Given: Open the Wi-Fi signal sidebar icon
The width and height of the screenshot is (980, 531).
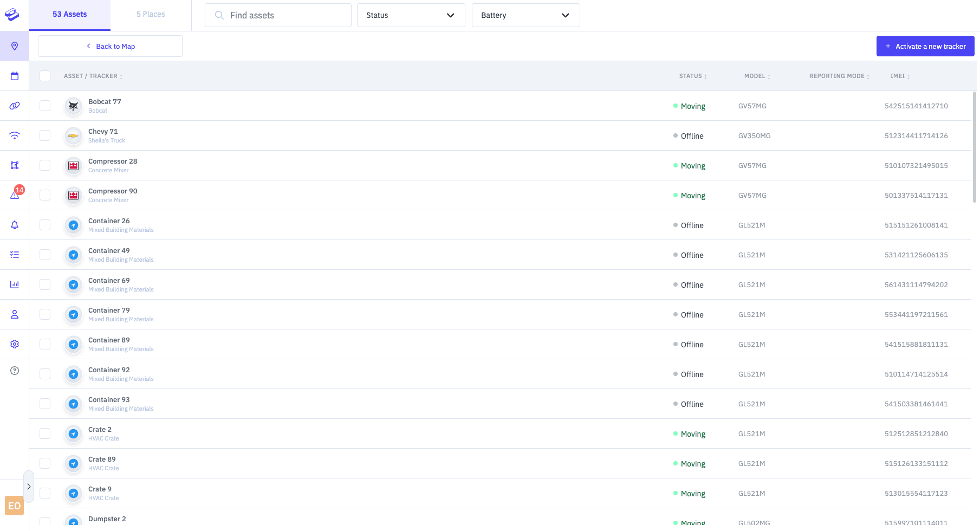Looking at the screenshot, I should coord(15,135).
